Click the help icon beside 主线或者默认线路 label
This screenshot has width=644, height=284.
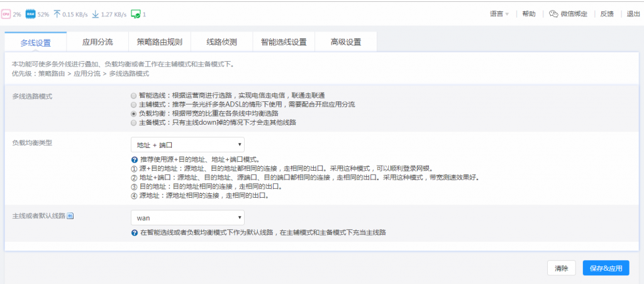click(x=70, y=217)
